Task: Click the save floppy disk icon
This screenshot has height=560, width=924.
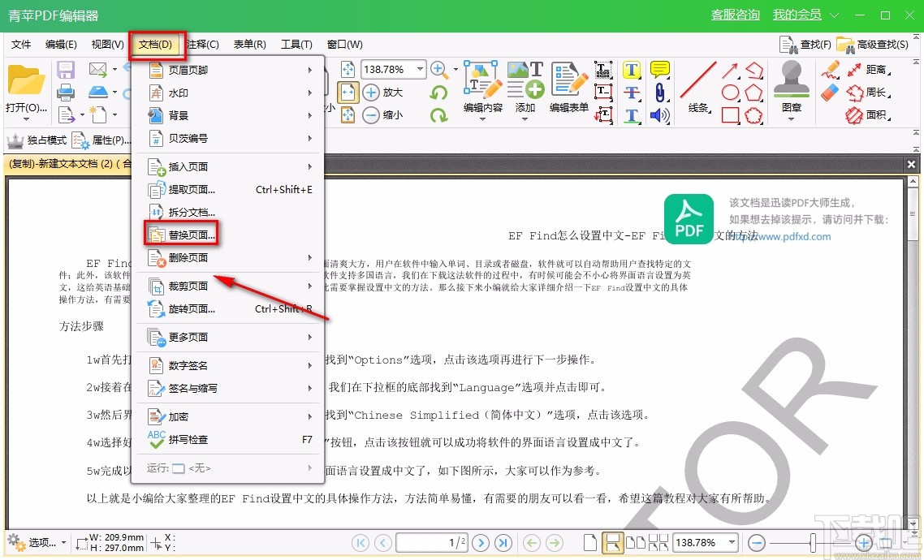Action: (x=66, y=70)
